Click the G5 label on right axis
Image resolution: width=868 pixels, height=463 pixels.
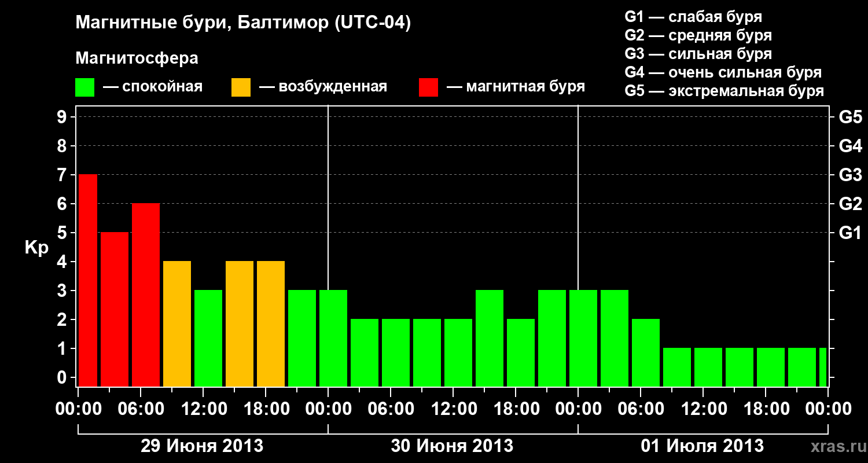pos(850,117)
